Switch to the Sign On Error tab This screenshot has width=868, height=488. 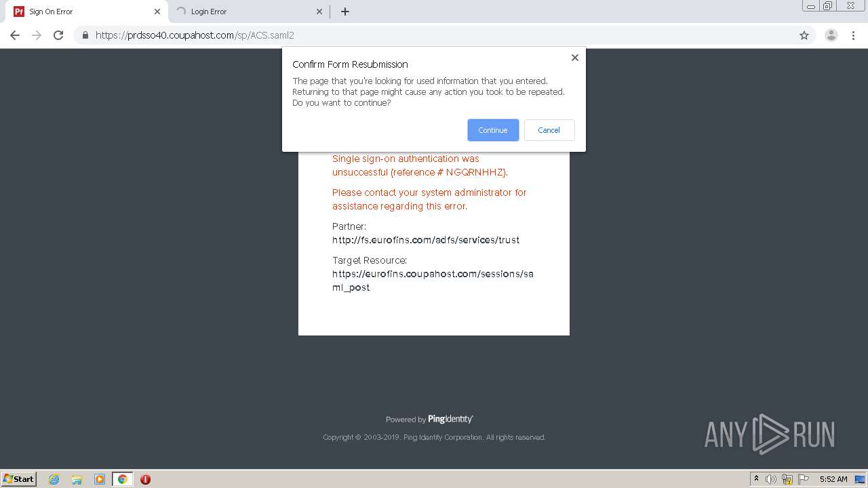[x=86, y=12]
